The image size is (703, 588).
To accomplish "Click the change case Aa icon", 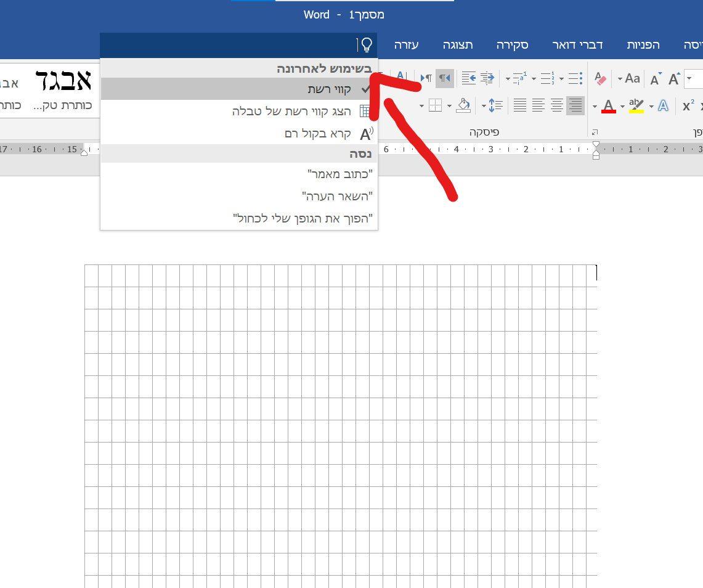I will [633, 78].
